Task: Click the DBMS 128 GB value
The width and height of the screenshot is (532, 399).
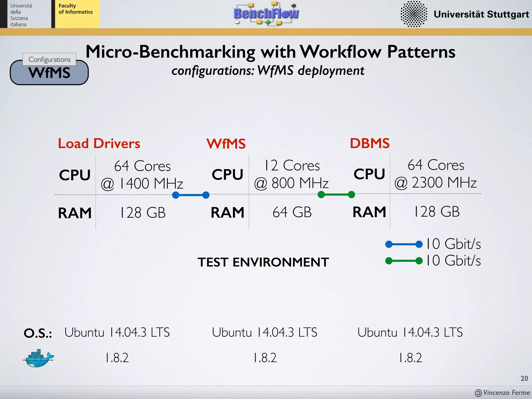Action: point(437,211)
